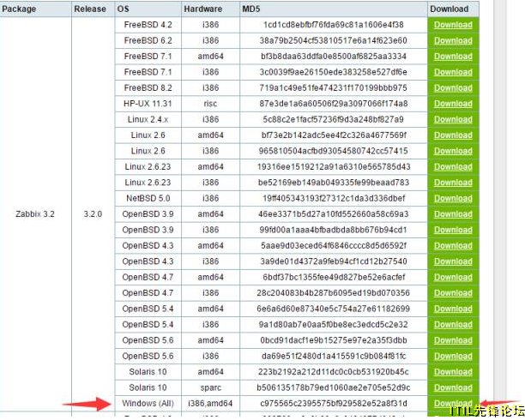Click the Release column header
Screen dimensions: 525x420
[94, 9]
